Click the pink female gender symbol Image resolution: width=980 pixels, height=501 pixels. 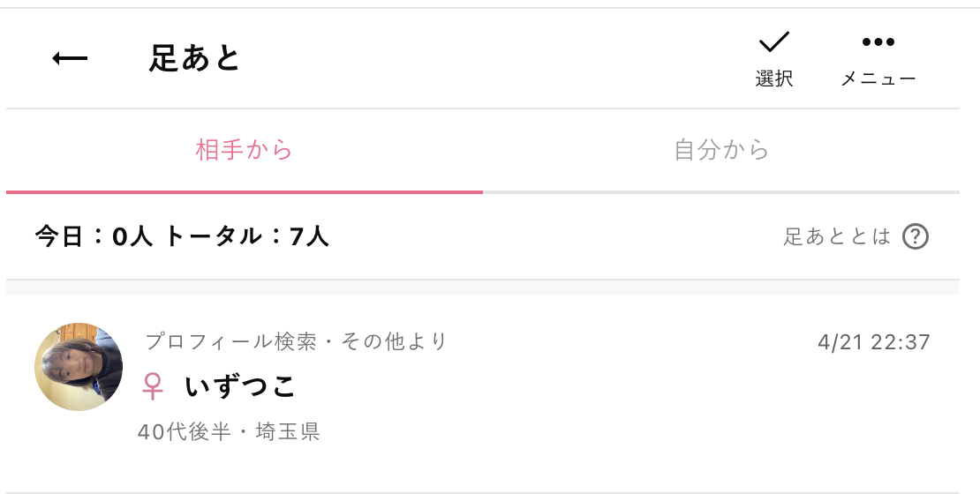click(153, 386)
